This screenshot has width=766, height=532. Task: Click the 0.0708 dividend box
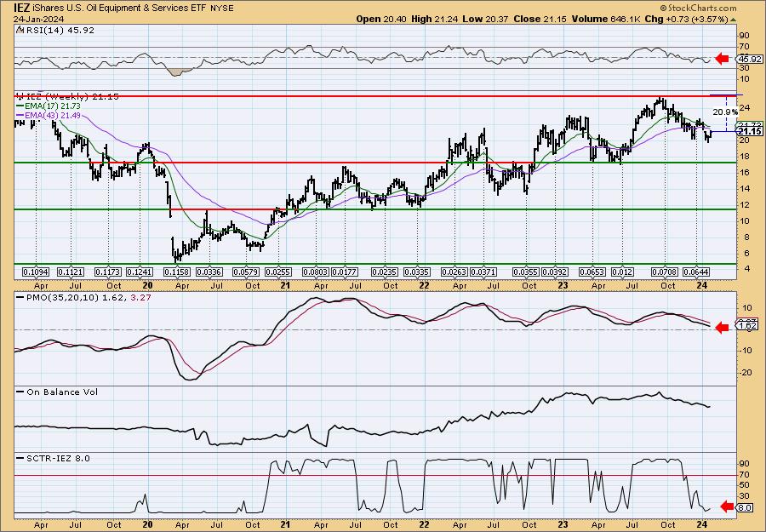(x=665, y=272)
